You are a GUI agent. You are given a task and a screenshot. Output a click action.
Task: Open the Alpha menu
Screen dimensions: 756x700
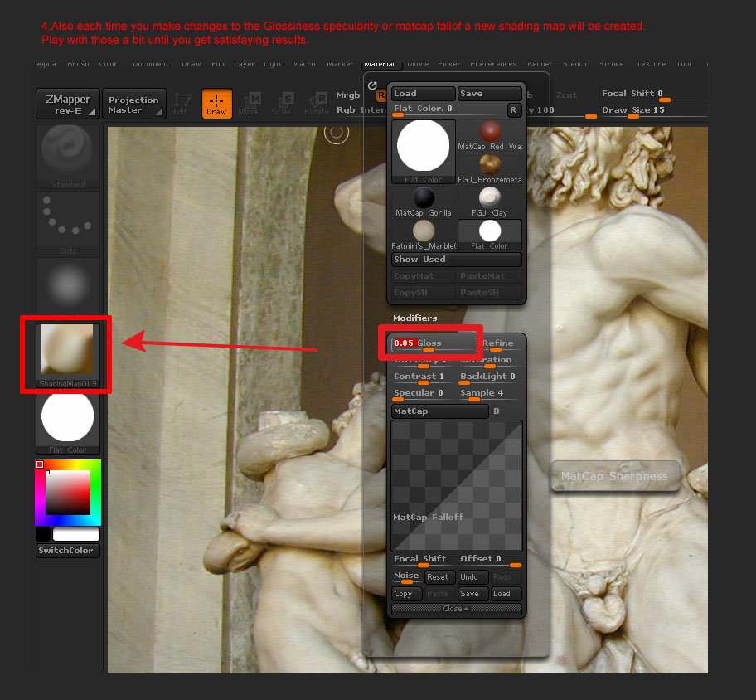click(x=46, y=64)
